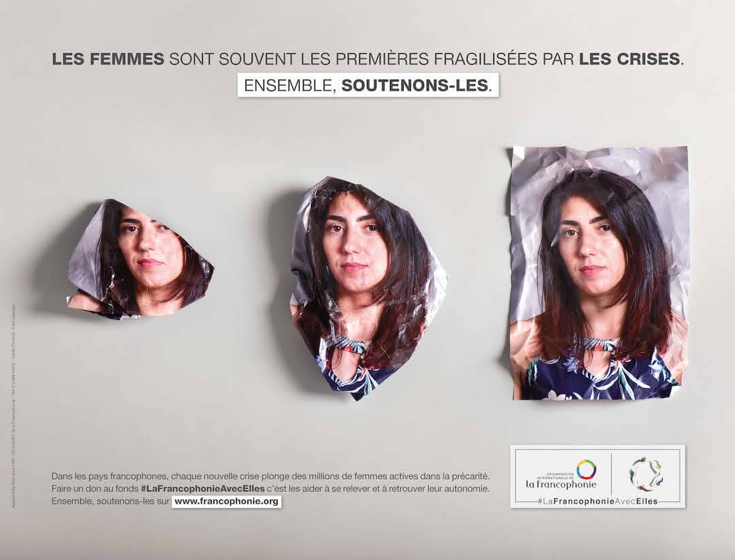
Task: Click the 'la francophonie' wordmark text
Action: [561, 484]
